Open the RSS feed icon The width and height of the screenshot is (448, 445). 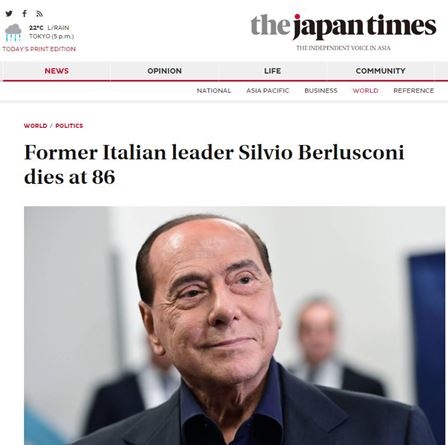click(x=40, y=14)
